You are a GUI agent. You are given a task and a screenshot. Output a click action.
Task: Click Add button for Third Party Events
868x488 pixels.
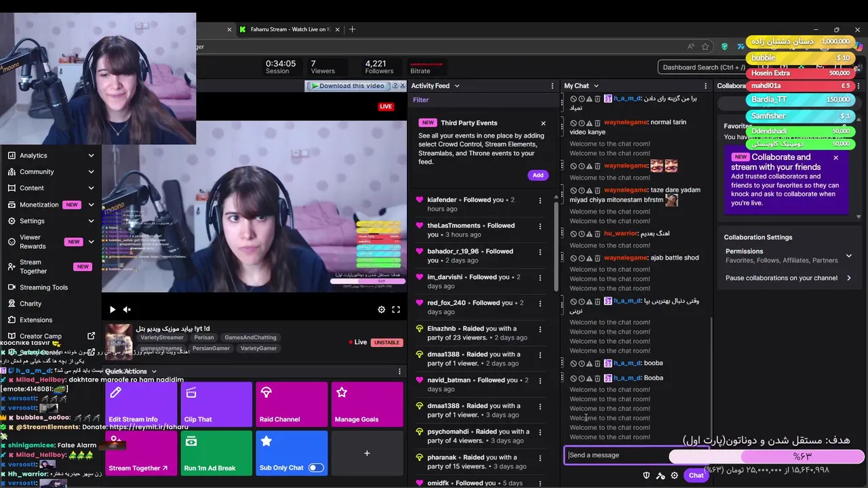pos(538,175)
